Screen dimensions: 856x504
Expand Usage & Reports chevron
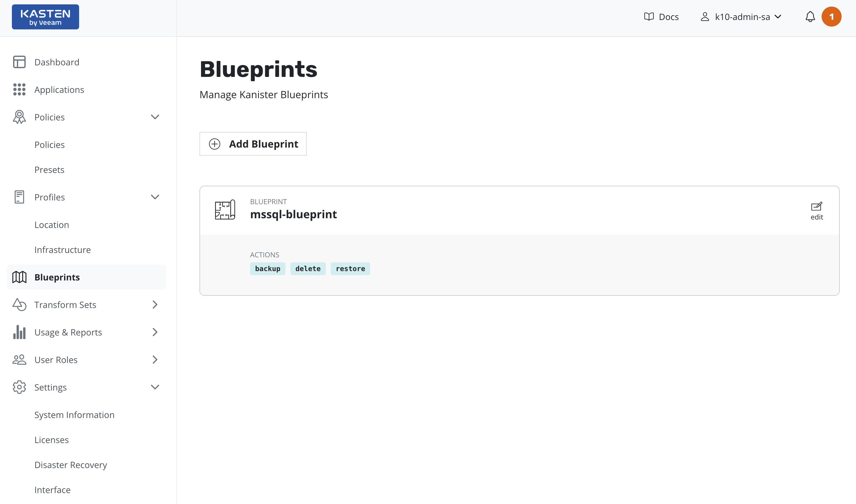pos(155,332)
